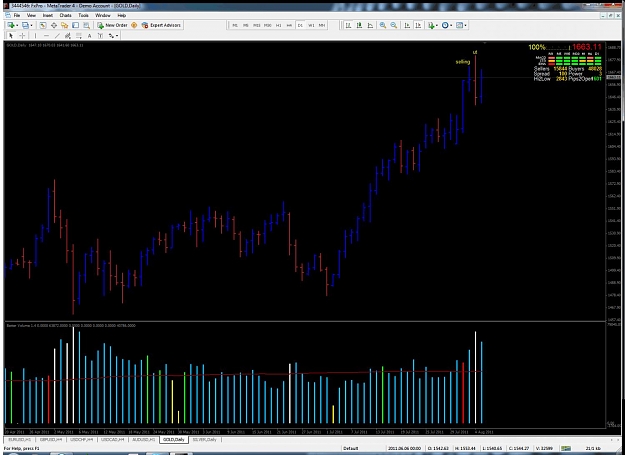This screenshot has width=625, height=455.
Task: Select the arrow cursor tool
Action: point(11,35)
